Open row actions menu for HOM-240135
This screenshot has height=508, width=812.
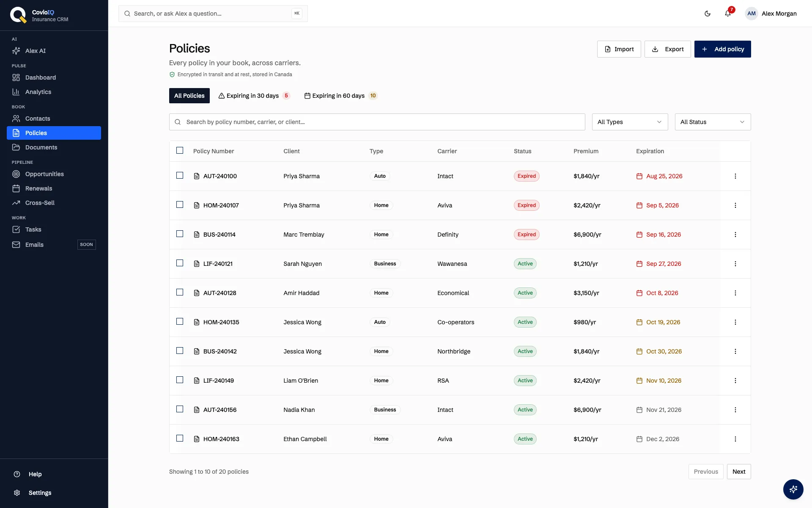tap(735, 322)
